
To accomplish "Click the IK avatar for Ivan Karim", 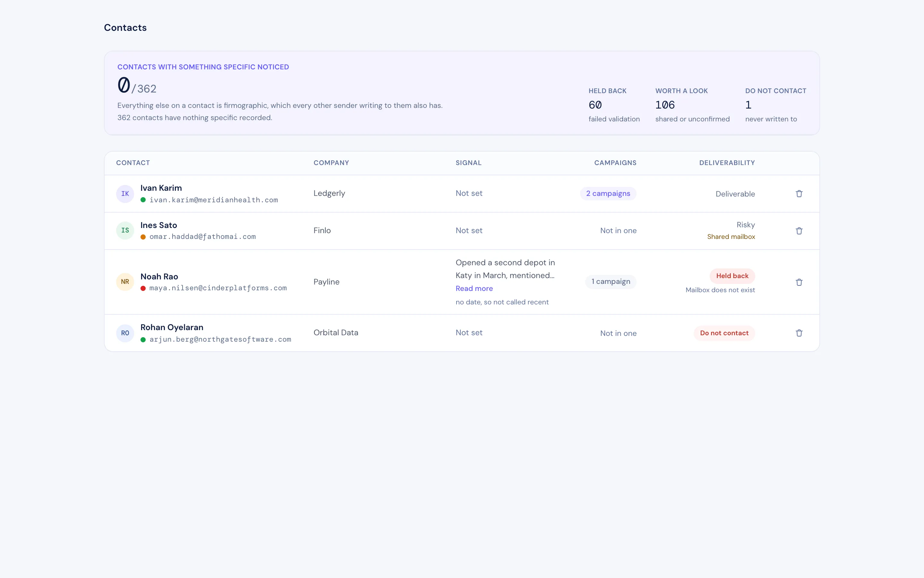I will pos(125,194).
